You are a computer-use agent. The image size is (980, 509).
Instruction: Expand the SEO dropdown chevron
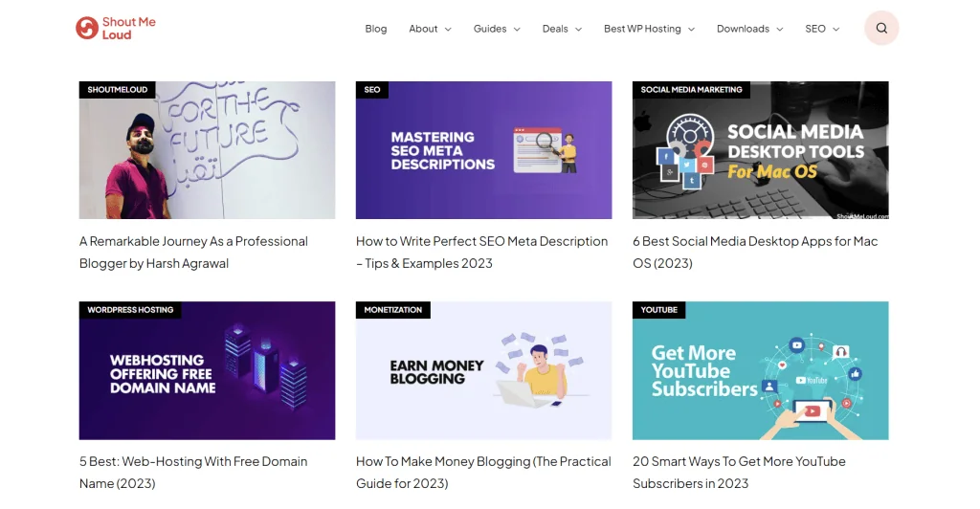click(x=836, y=30)
